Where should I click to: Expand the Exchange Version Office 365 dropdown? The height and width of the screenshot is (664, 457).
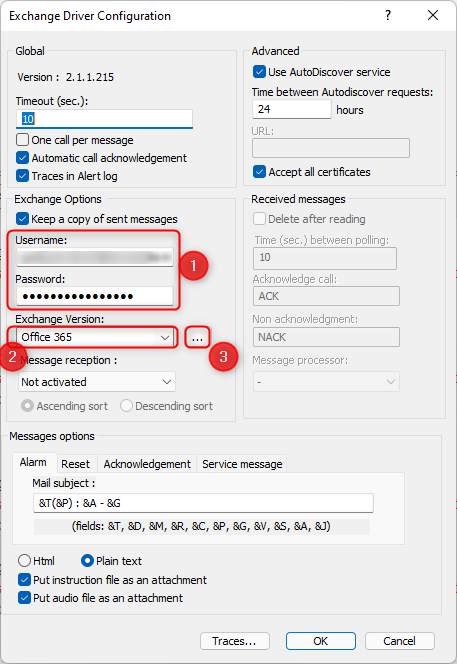96,338
